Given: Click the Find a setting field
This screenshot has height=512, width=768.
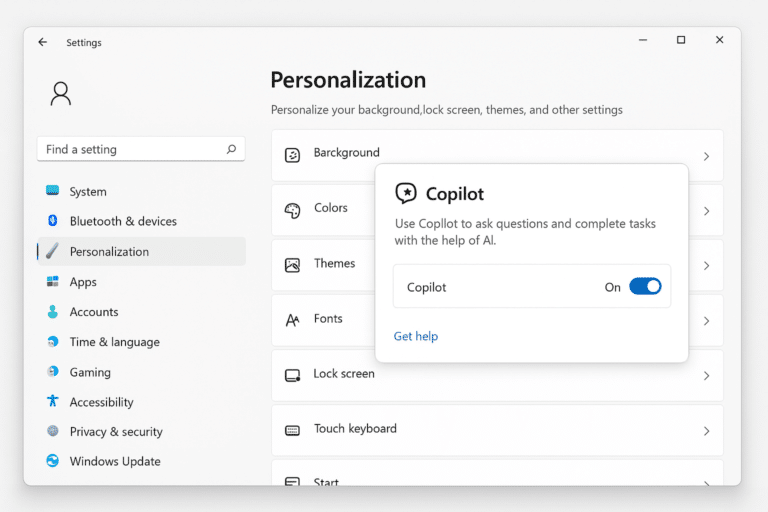Looking at the screenshot, I should pos(130,149).
